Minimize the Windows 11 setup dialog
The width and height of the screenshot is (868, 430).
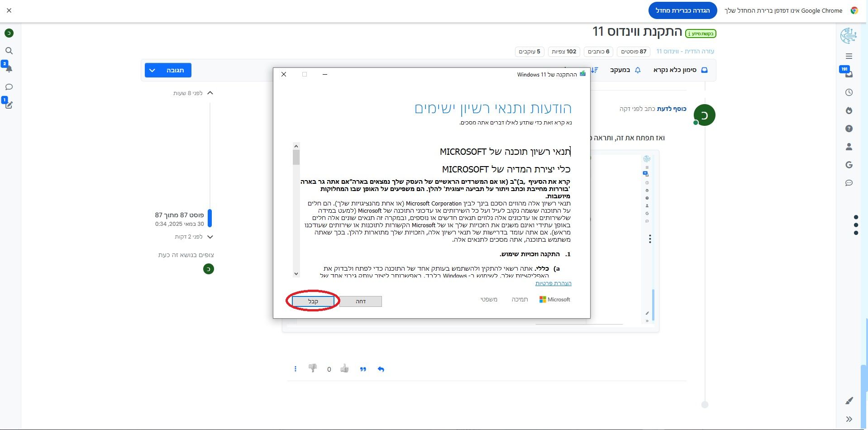325,74
